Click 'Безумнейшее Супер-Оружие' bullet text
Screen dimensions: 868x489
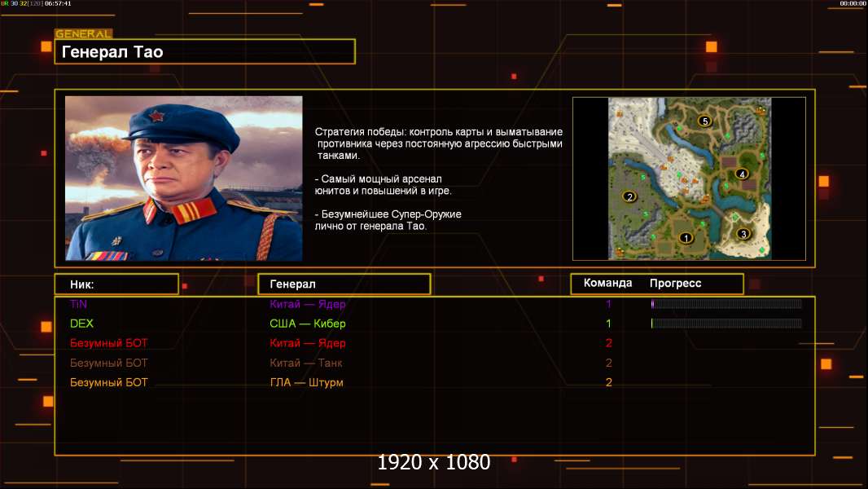(388, 220)
